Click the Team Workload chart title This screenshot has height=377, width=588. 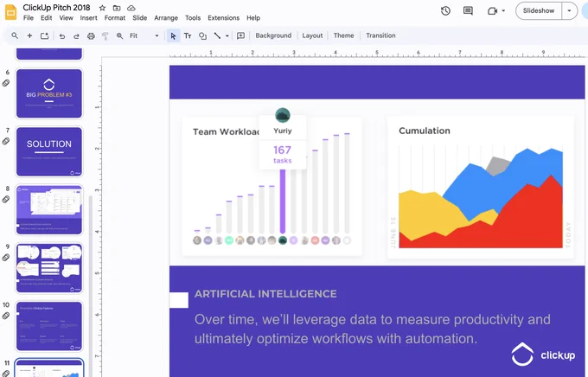pyautogui.click(x=226, y=131)
